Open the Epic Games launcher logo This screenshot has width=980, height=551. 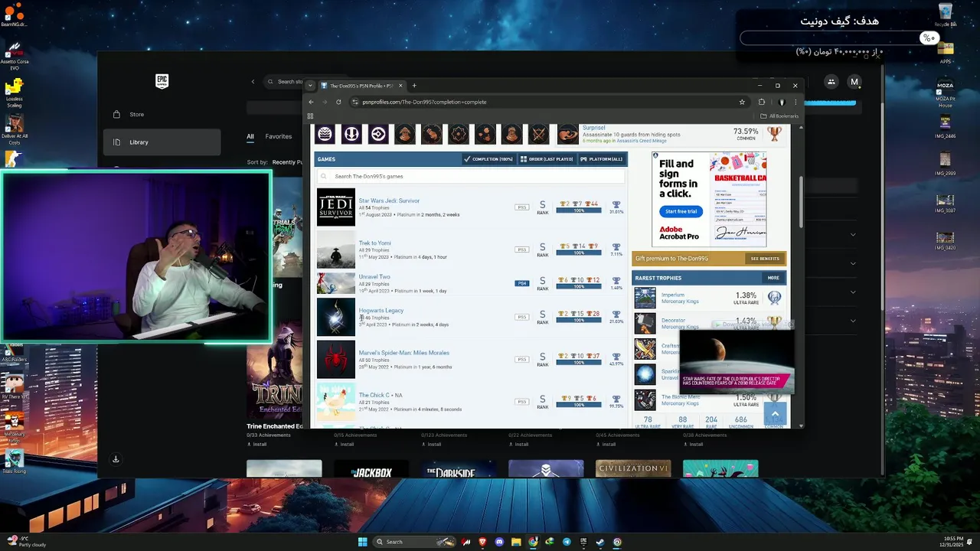(162, 81)
